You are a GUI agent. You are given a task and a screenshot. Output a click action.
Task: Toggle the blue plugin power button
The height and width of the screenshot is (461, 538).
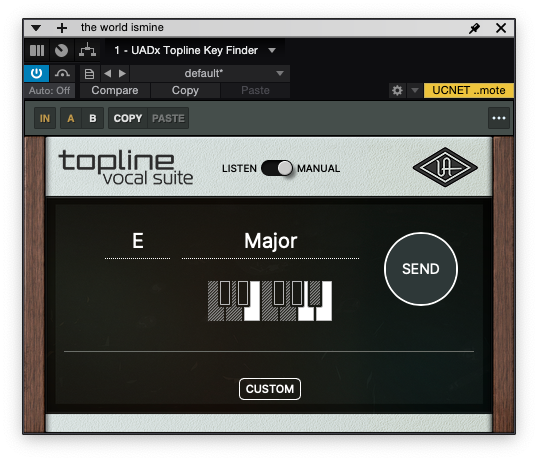(36, 73)
